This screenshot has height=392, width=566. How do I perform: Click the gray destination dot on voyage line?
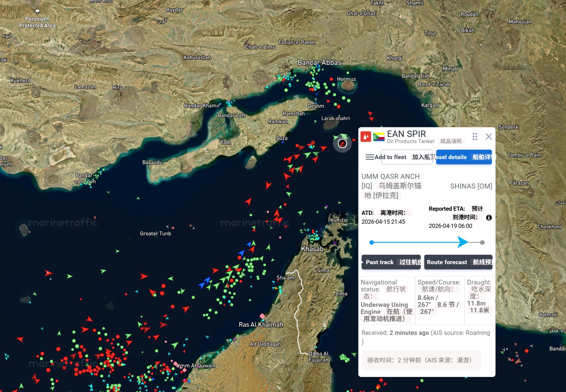click(482, 243)
